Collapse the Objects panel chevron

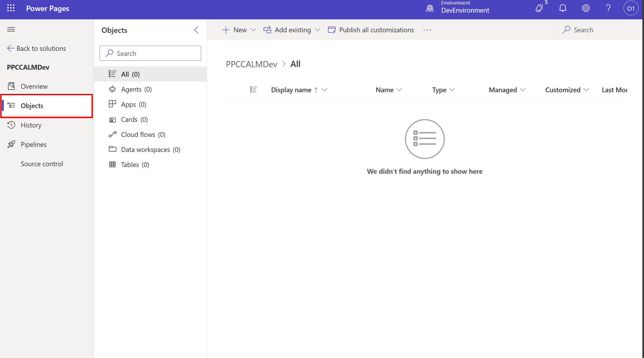click(196, 30)
